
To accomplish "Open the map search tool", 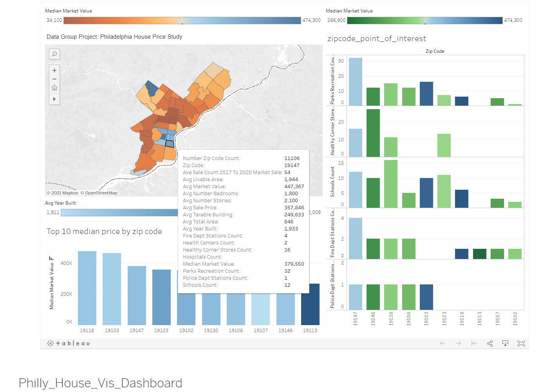I will click(54, 54).
